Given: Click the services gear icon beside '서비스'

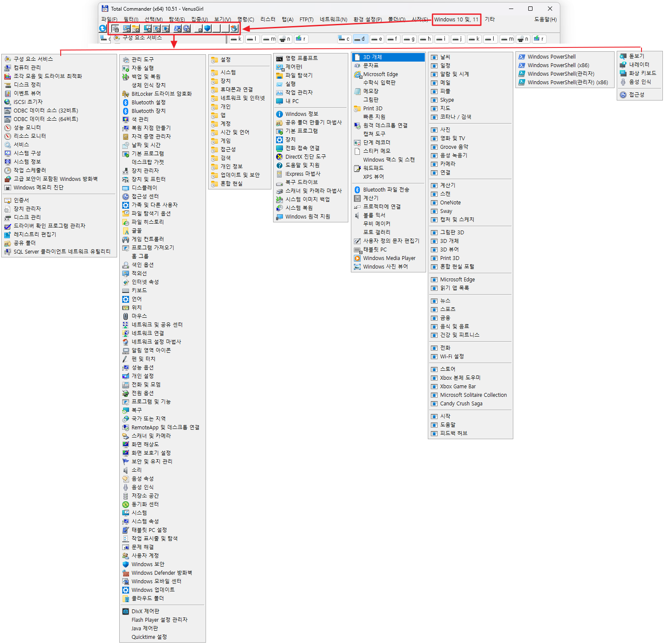Looking at the screenshot, I should pyautogui.click(x=8, y=145).
